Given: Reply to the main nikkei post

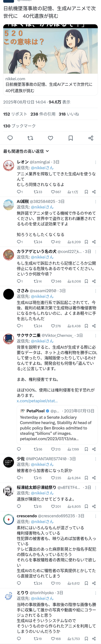Looking at the screenshot, I should [x=10, y=138].
